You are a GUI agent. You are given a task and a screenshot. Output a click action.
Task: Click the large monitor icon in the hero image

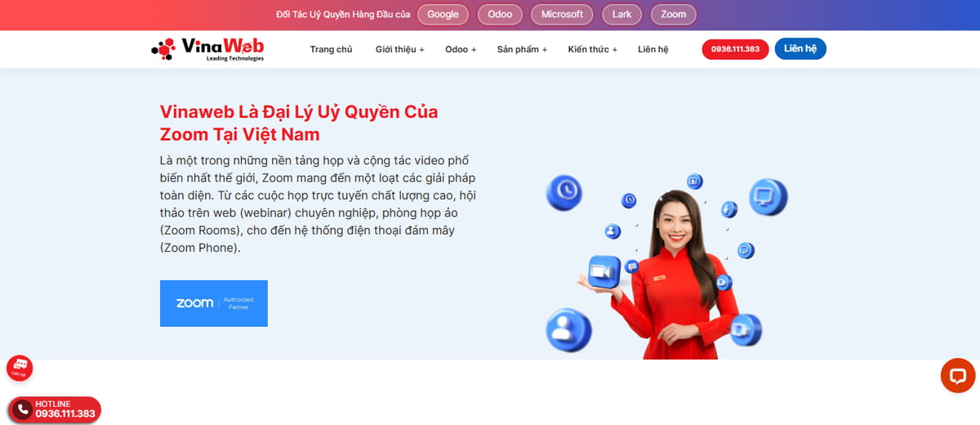767,196
